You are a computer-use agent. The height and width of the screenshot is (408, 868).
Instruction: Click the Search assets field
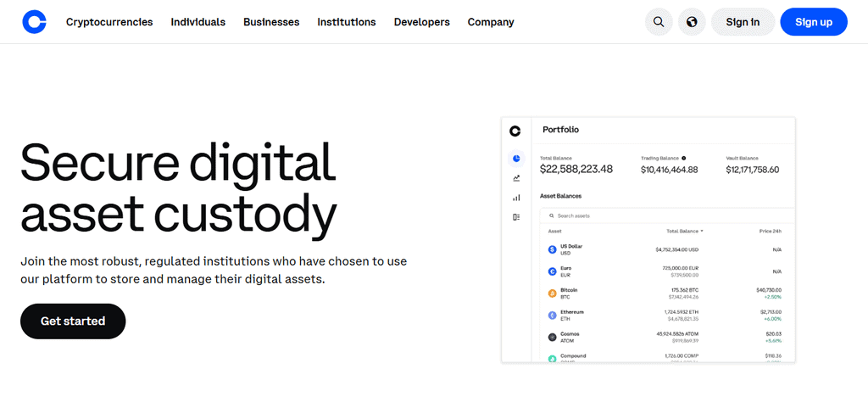[667, 216]
